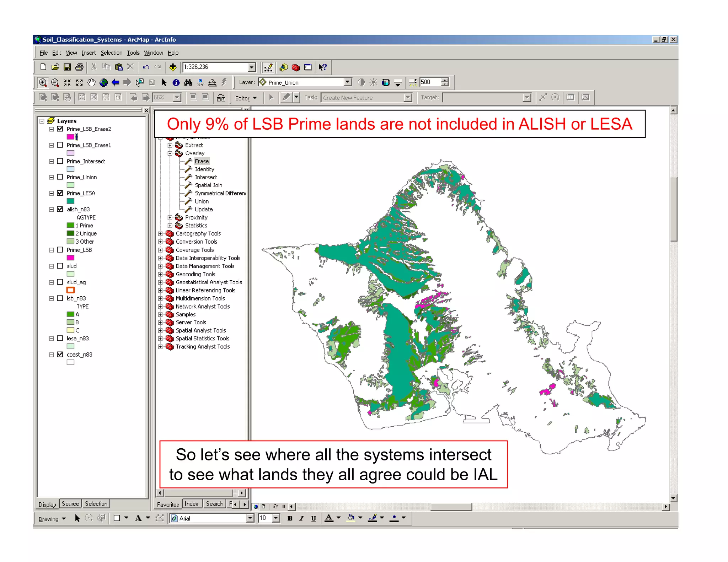Expand the Proximity toolset
The height and width of the screenshot is (562, 728).
[x=170, y=217]
